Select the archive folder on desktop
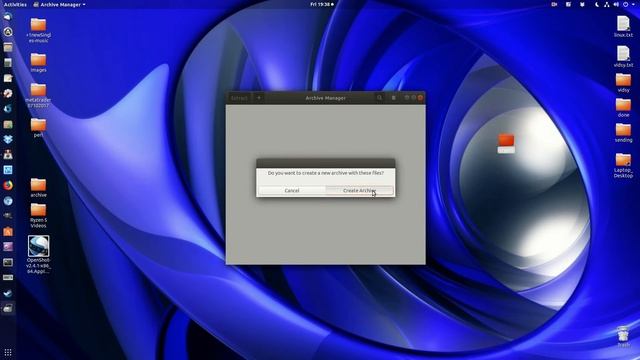This screenshot has height=360, width=640. click(38, 188)
